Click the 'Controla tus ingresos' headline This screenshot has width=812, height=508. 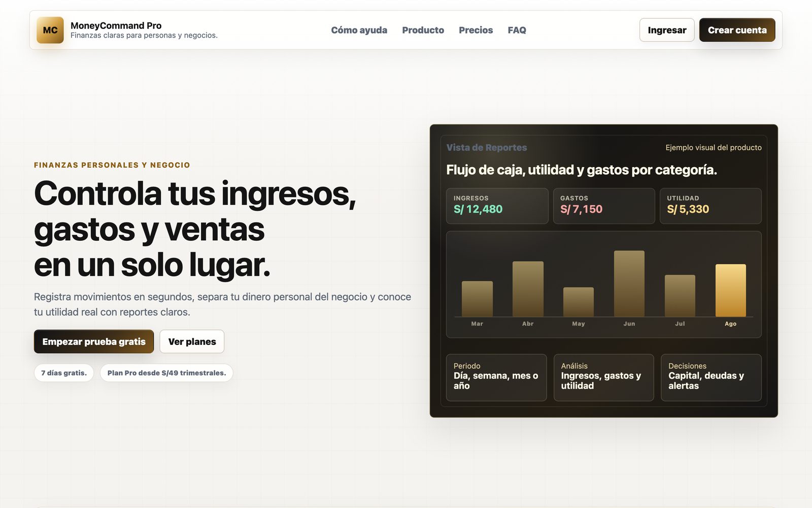tap(195, 229)
